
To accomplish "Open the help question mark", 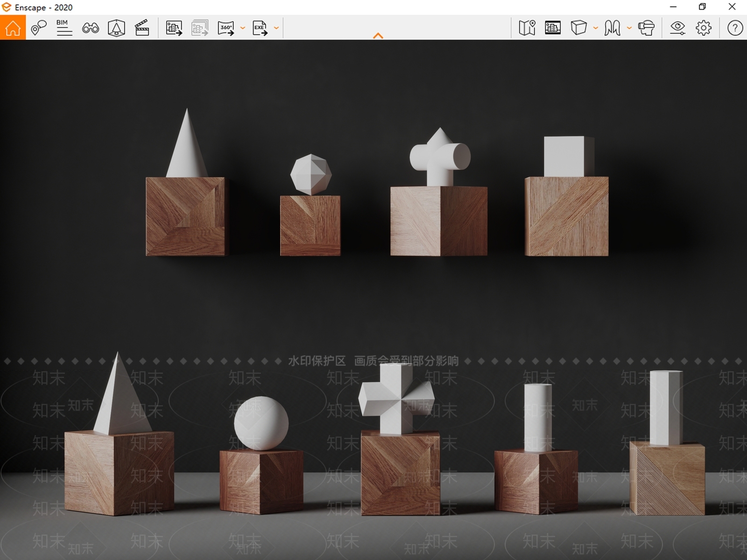I will (x=735, y=28).
